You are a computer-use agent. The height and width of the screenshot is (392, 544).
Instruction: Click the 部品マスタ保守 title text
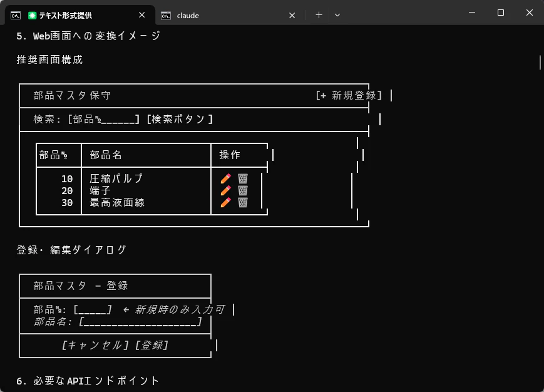click(x=72, y=95)
